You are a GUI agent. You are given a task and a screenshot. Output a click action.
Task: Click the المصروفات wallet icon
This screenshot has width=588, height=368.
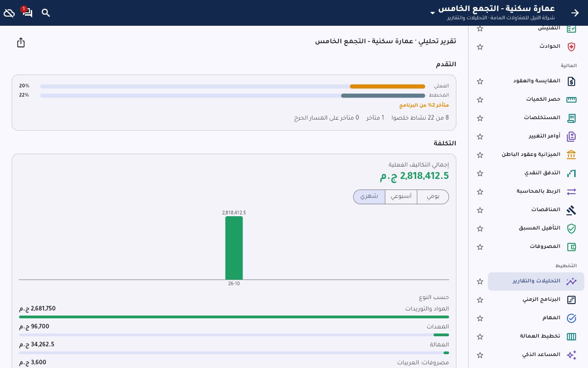click(571, 247)
